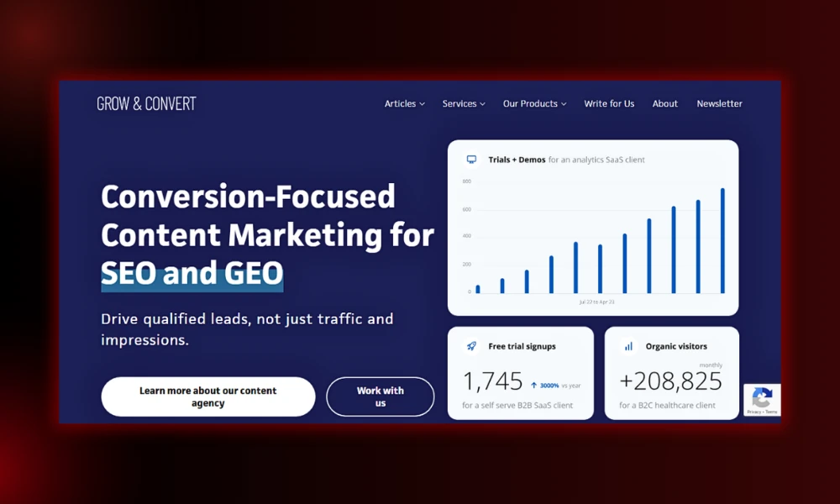The height and width of the screenshot is (504, 840).
Task: Expand the Our Products menu
Action: 534,103
